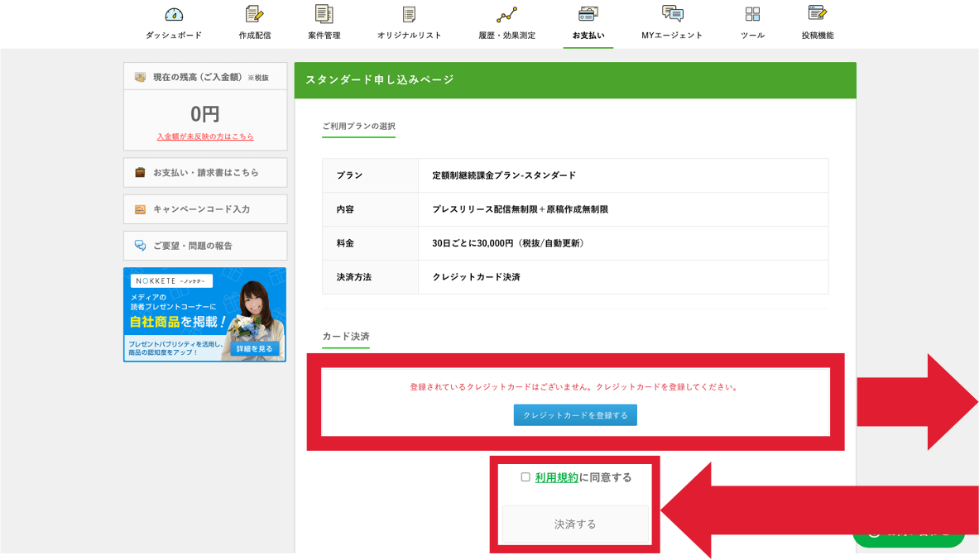This screenshot has height=560, width=979.
Task: Click 詳細を見る on the NOKKETE banner
Action: (254, 349)
